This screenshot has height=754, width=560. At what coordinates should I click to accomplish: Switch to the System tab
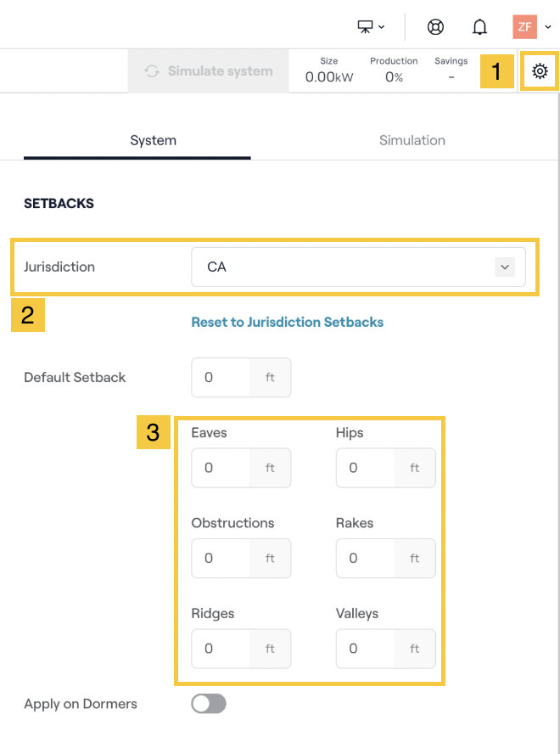(153, 140)
